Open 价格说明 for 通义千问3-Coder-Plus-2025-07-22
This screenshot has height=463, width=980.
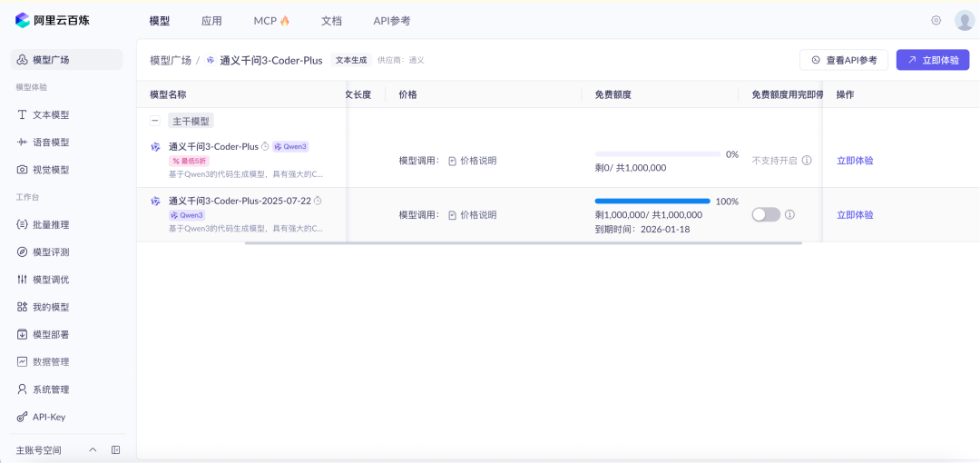[x=473, y=214]
